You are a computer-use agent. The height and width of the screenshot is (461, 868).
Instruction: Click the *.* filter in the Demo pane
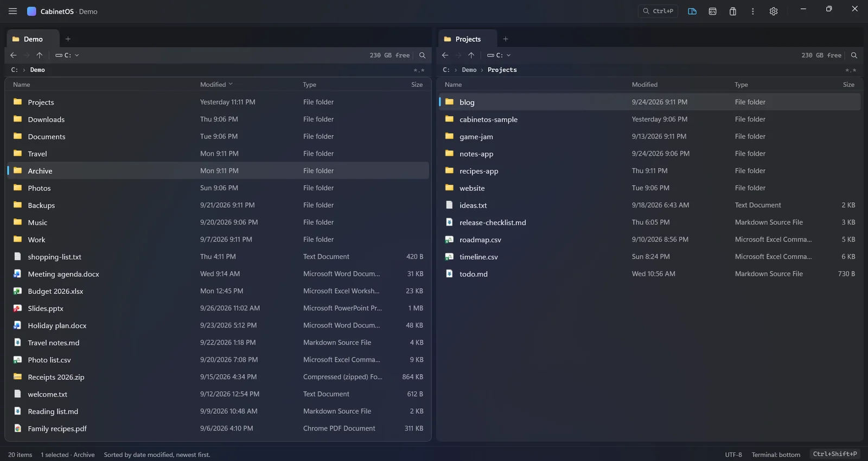tap(419, 71)
